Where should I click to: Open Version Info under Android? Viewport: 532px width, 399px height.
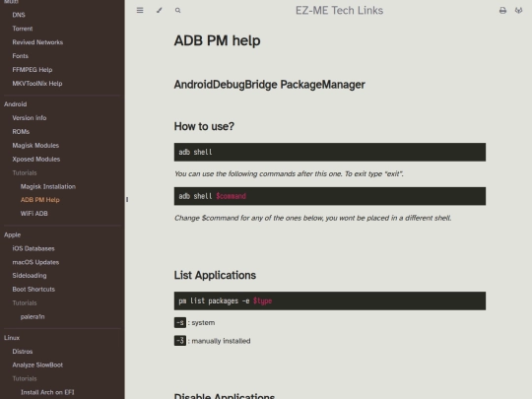click(30, 118)
